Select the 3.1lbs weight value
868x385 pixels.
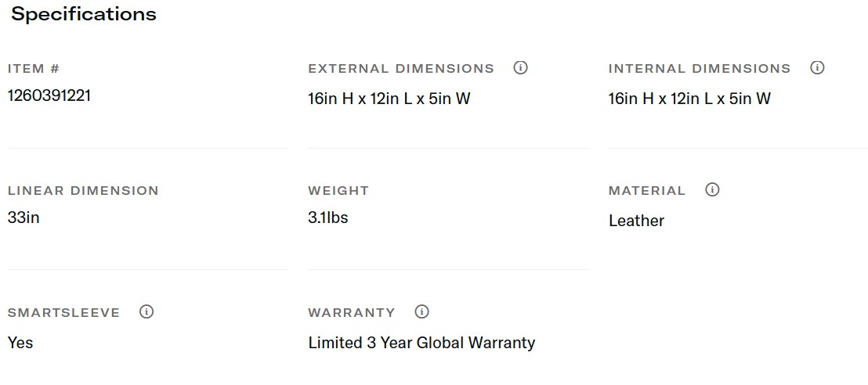tap(328, 218)
